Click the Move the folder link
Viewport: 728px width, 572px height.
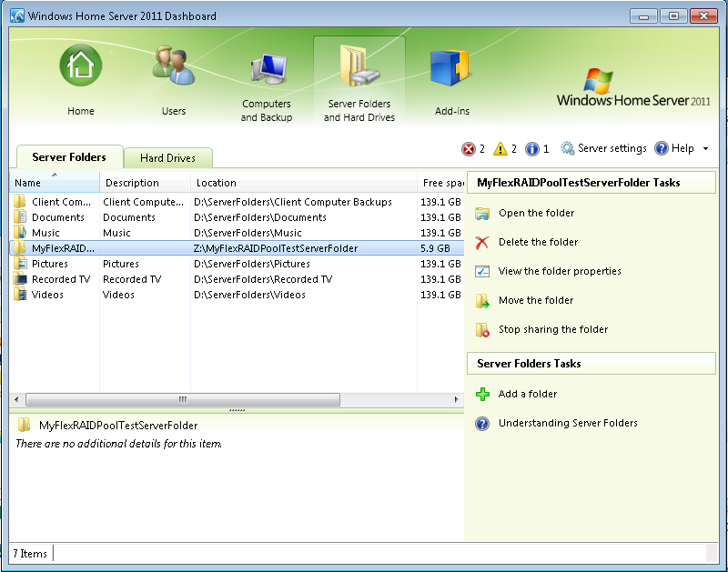536,300
